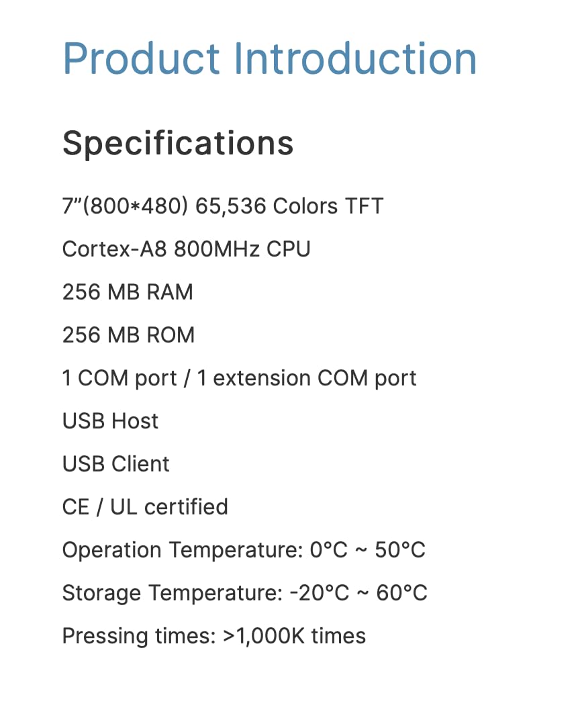This screenshot has height=728, width=576.
Task: Click the (800*480) resolution text
Action: [135, 206]
